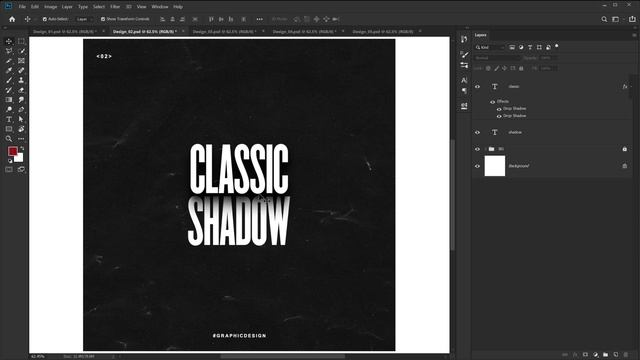Screen dimensions: 640x360
Task: Open the Edit Toolbar three-dots button
Action: (x=21, y=139)
